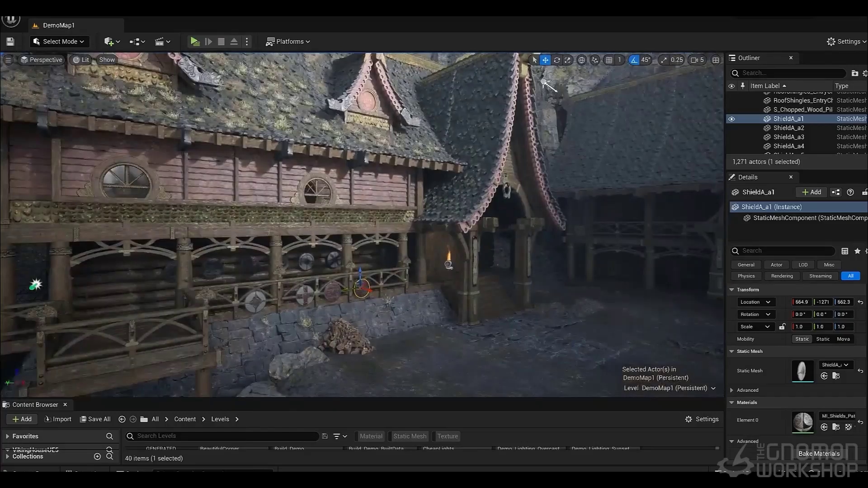Toggle the Scale lock ratio icon

coord(782,326)
